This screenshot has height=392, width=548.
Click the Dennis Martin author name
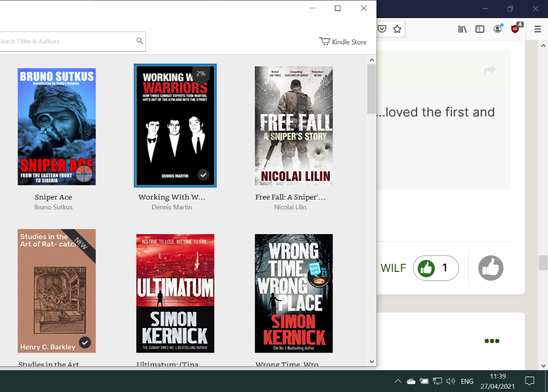click(x=172, y=207)
